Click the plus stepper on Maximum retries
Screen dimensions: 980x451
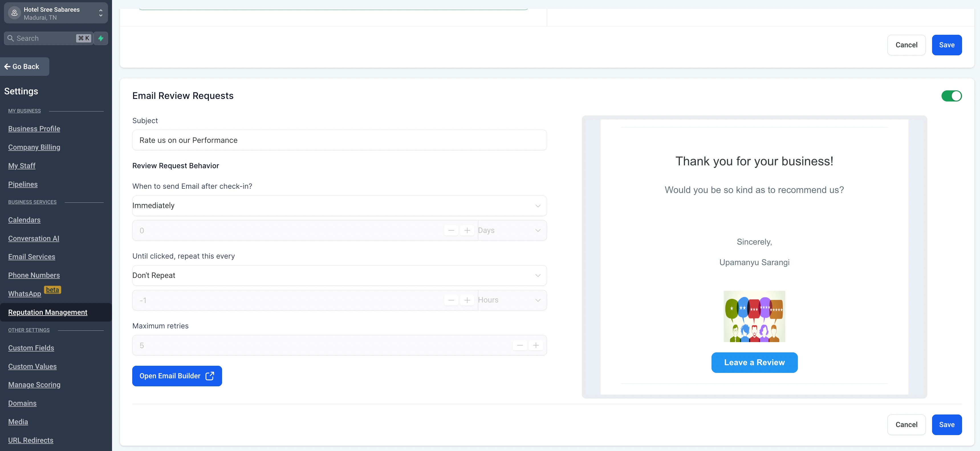(536, 346)
